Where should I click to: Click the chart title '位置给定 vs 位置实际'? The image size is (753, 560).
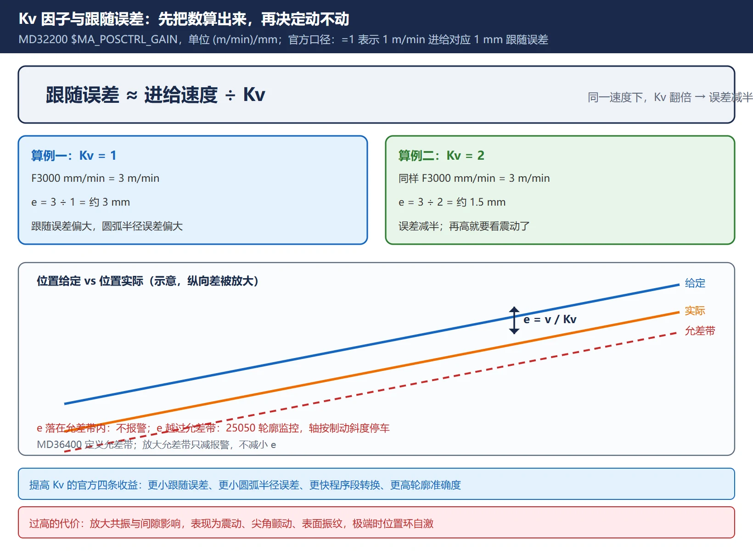(147, 281)
